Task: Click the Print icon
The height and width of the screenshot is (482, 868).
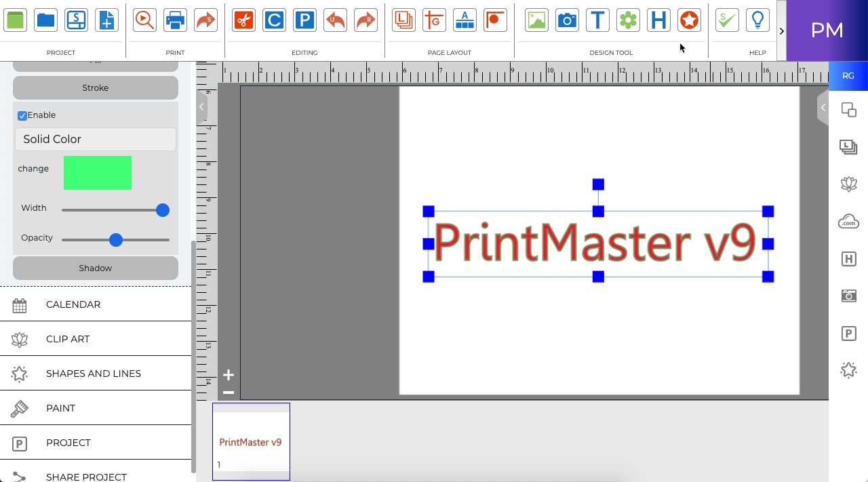Action: [x=175, y=20]
